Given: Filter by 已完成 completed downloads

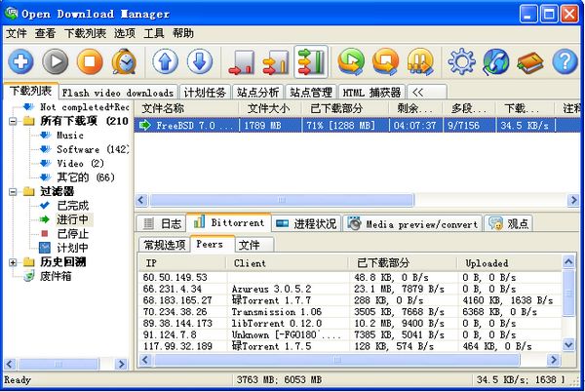Looking at the screenshot, I should coord(72,206).
